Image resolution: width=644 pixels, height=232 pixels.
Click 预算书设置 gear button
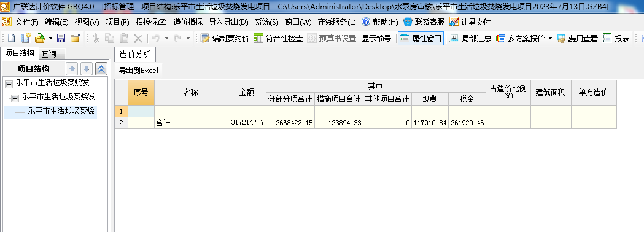(332, 39)
